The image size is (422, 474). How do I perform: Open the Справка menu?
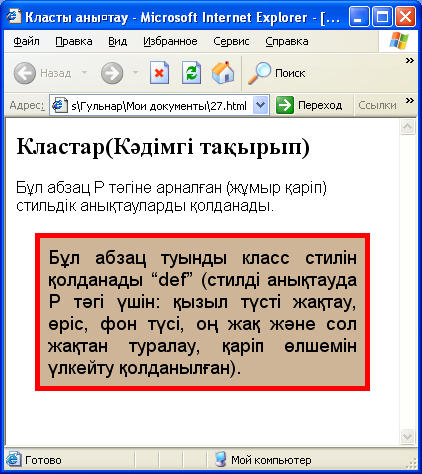[287, 41]
